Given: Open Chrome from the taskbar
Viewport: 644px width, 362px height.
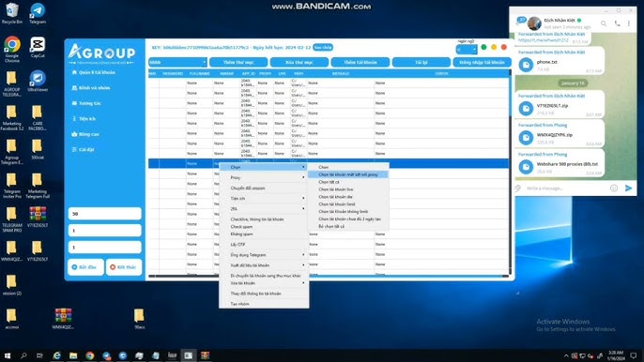Looking at the screenshot, I should [x=89, y=355].
